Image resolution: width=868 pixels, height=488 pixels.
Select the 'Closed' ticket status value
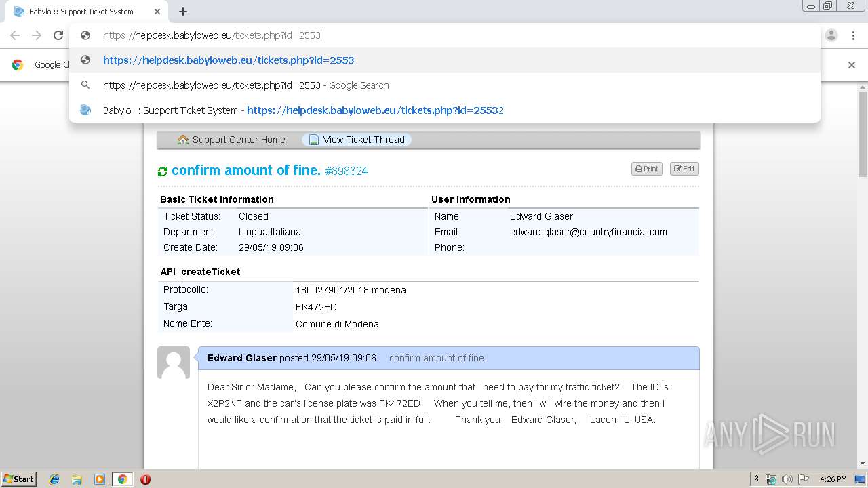point(254,216)
